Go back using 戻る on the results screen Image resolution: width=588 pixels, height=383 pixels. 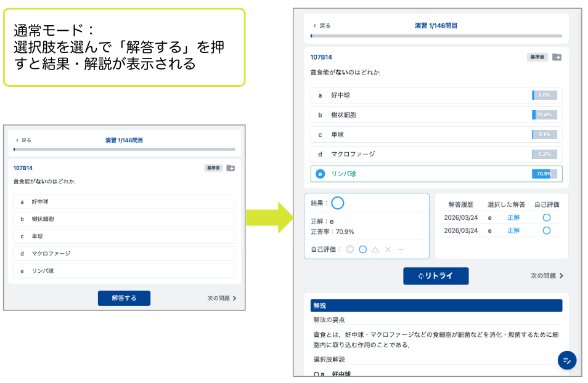322,26
